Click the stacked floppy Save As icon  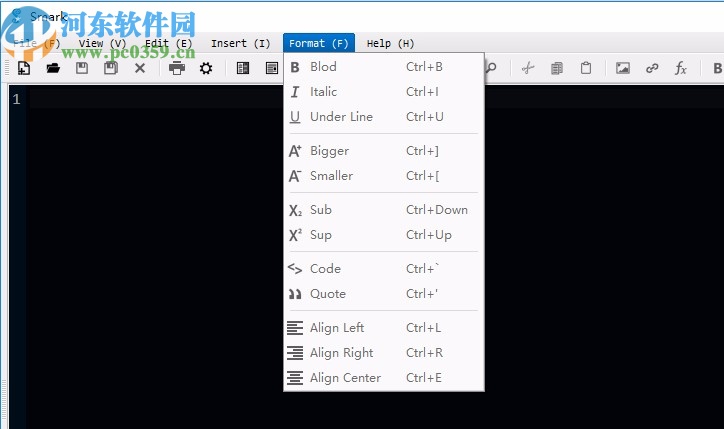point(111,68)
